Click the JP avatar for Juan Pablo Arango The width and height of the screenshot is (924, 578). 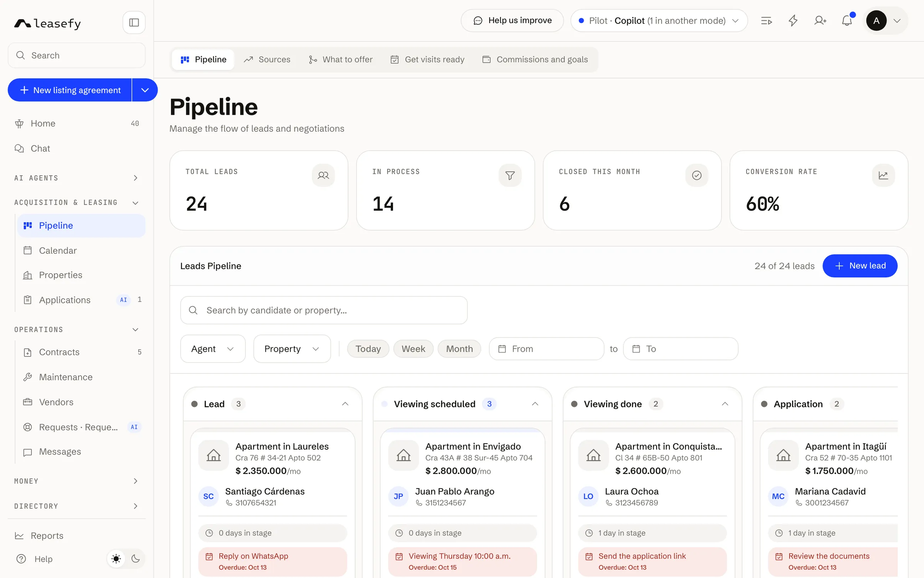click(x=398, y=496)
